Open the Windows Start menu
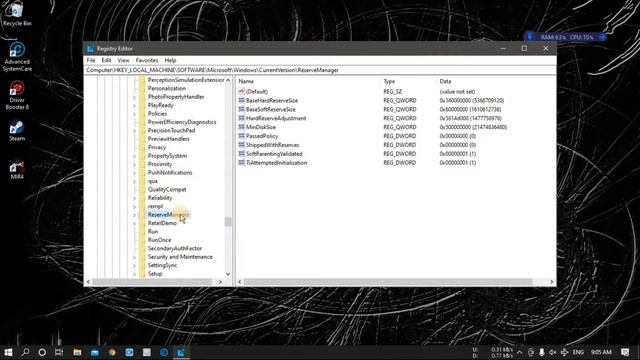Image resolution: width=640 pixels, height=360 pixels. coord(8,352)
